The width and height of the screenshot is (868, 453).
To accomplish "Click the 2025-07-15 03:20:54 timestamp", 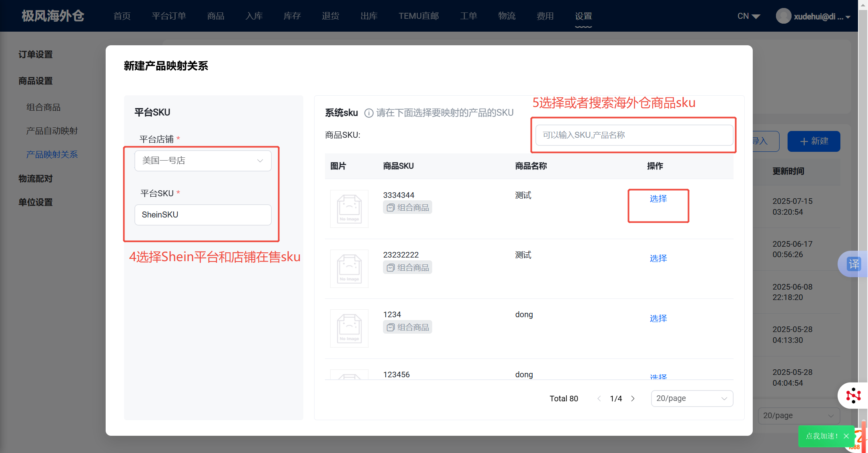I will (x=792, y=207).
